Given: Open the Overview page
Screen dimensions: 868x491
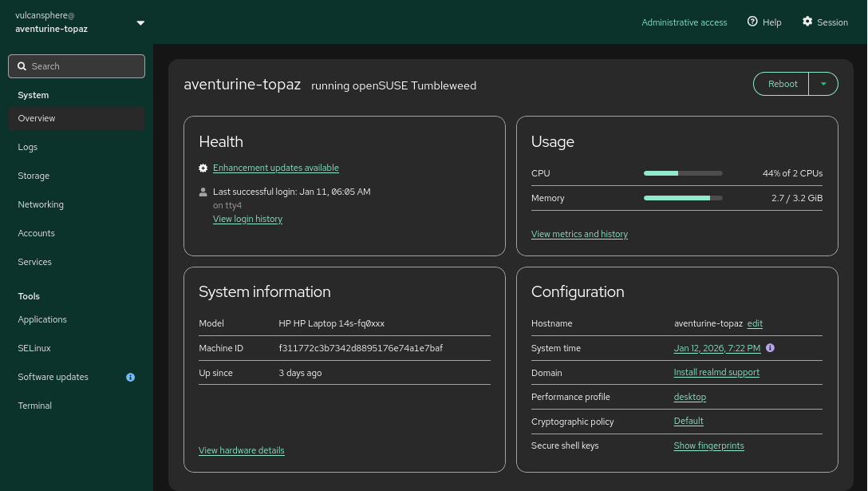Looking at the screenshot, I should (x=77, y=119).
